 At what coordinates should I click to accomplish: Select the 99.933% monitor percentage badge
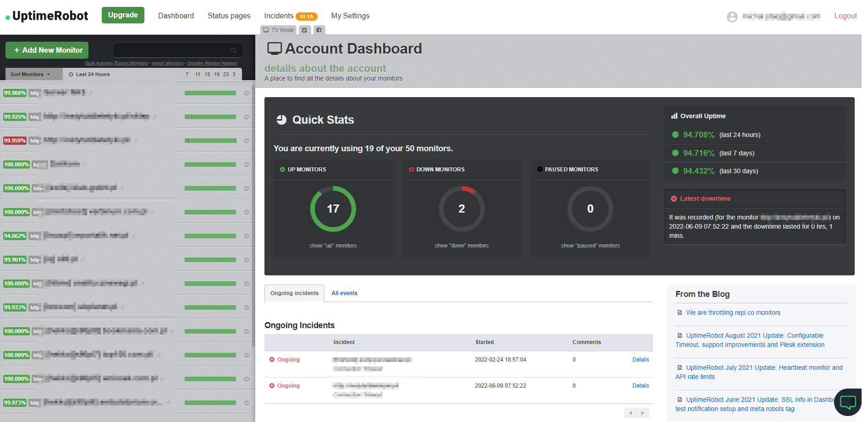[x=15, y=307]
